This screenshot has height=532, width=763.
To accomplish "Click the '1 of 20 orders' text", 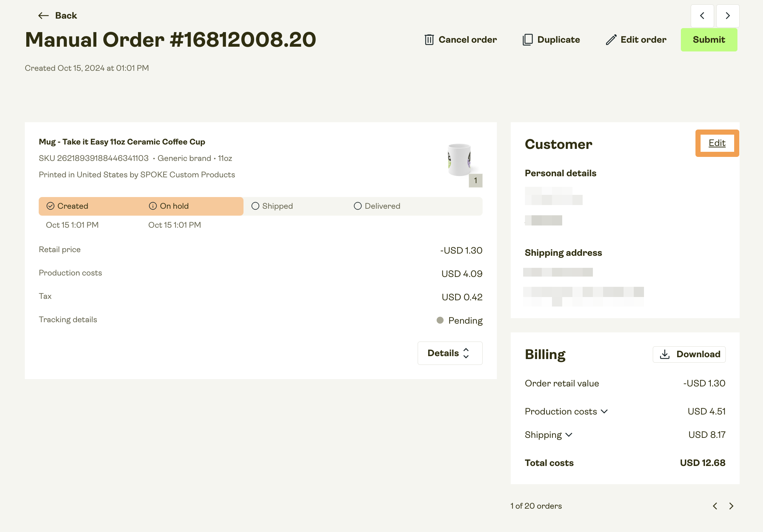I will (x=536, y=506).
